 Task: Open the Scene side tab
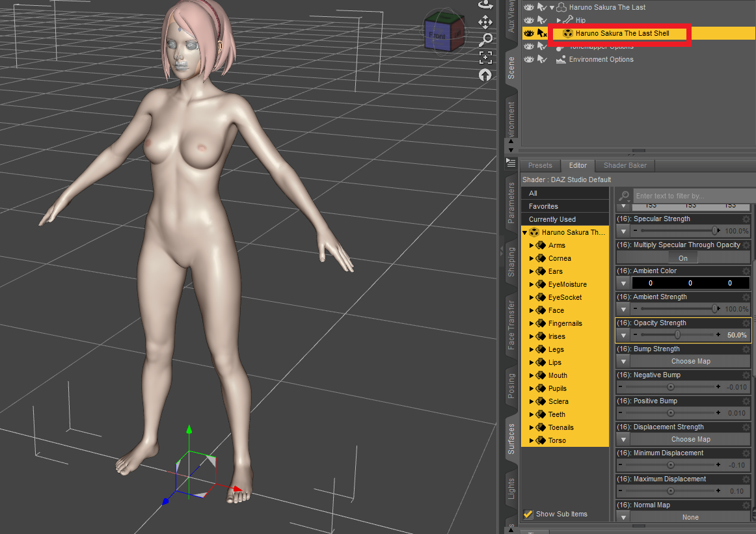511,68
